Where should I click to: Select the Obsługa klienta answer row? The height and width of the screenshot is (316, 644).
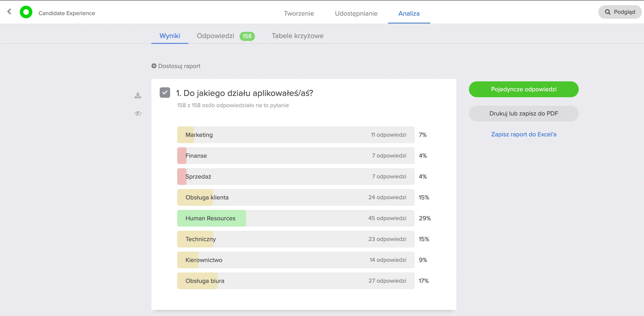[296, 197]
